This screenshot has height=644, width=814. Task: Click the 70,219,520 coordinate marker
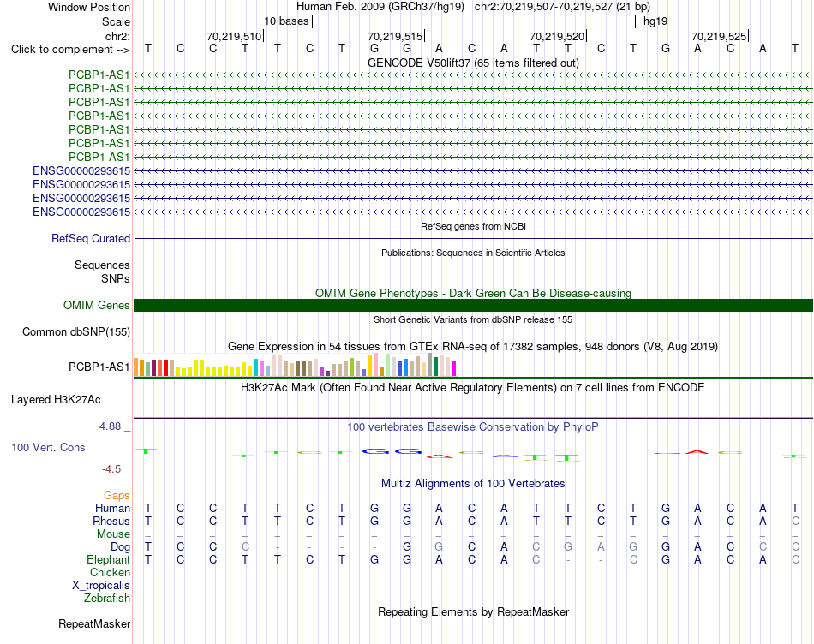tap(557, 36)
